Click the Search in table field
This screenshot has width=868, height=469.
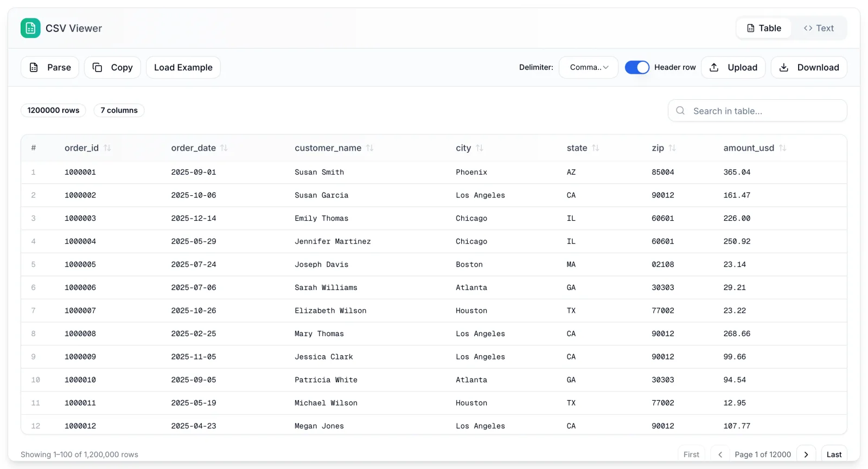[x=757, y=111]
